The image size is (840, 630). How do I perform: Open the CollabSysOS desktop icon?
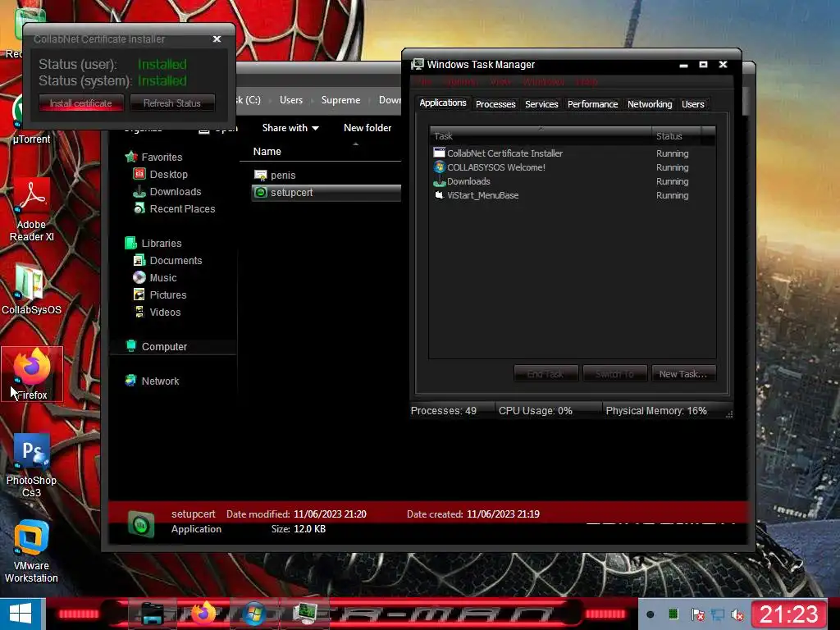point(31,290)
